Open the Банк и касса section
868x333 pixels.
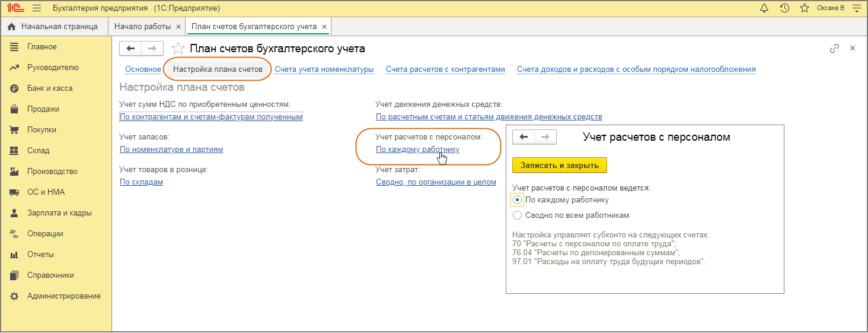coord(49,88)
